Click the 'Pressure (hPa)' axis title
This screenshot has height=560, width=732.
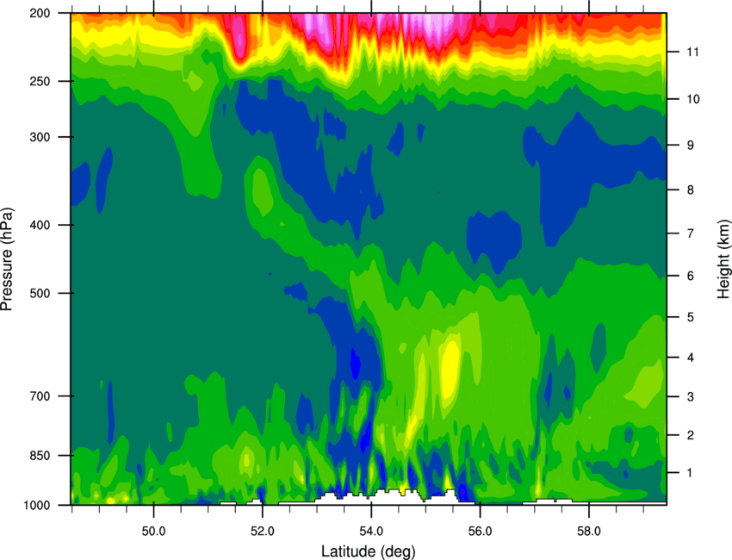[7, 259]
